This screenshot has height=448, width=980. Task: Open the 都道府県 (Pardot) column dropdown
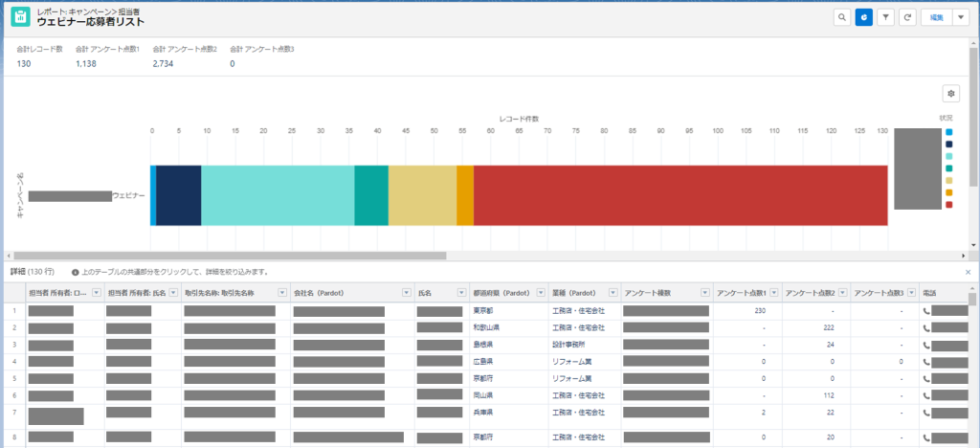(x=541, y=293)
